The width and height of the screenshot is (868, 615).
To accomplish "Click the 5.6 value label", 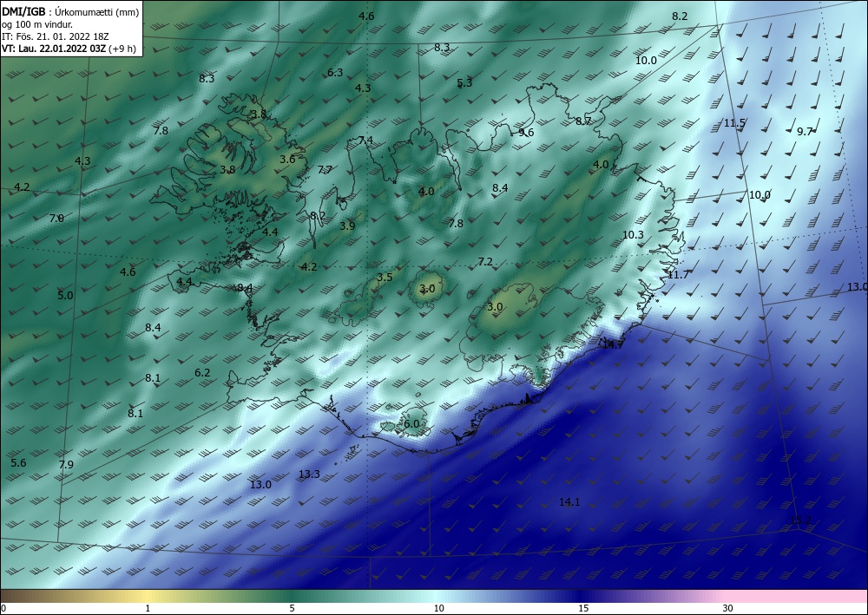I will coord(18,462).
